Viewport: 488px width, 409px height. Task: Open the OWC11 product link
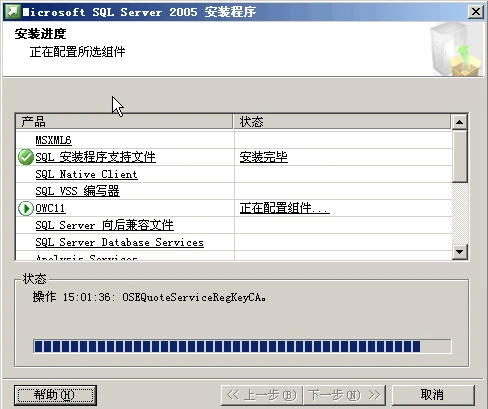50,208
